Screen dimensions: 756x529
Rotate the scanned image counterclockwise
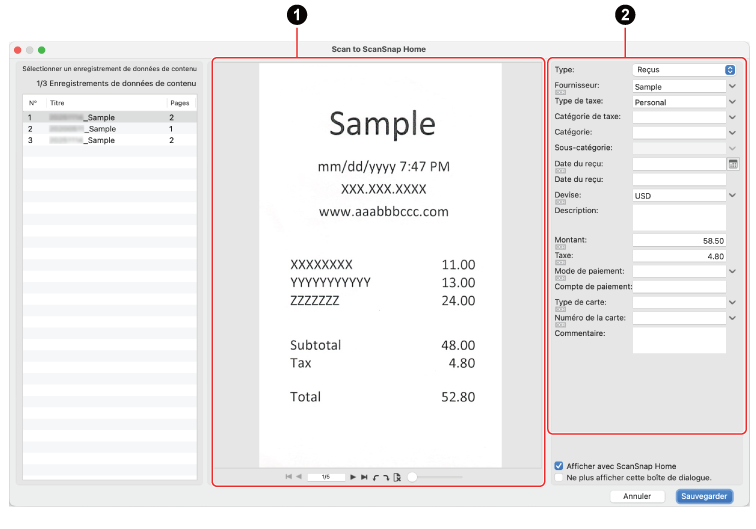tap(376, 478)
